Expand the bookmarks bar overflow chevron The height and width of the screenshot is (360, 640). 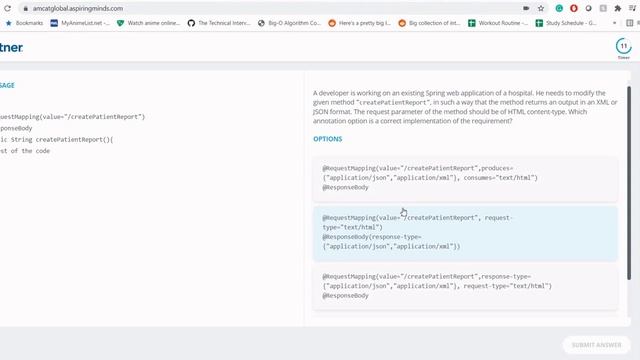614,23
